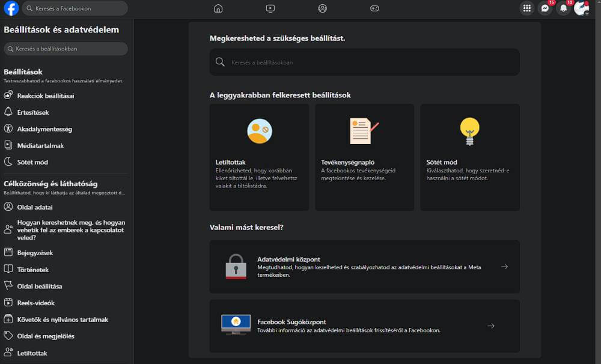
Task: Click the Hogyan kereshetnek meg people icon
Action: 8,229
